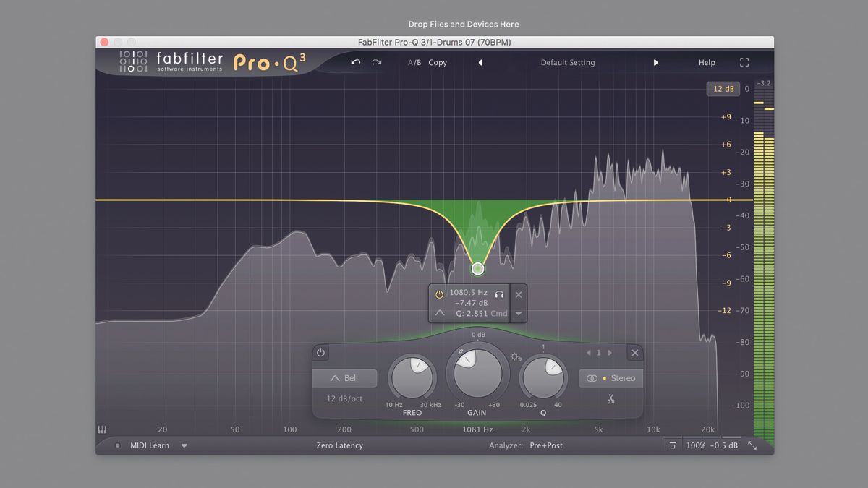Image resolution: width=868 pixels, height=488 pixels.
Task: Click the fullscreen icon next to Help
Action: pos(744,62)
